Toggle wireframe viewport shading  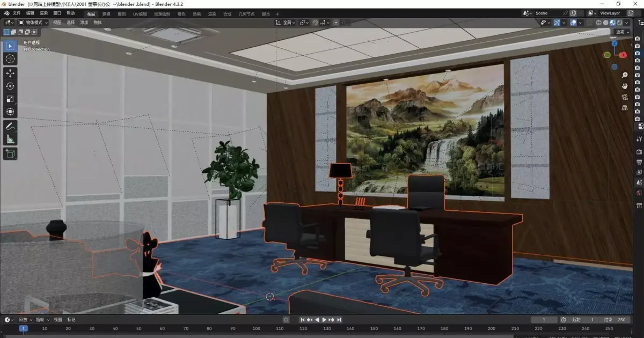599,23
